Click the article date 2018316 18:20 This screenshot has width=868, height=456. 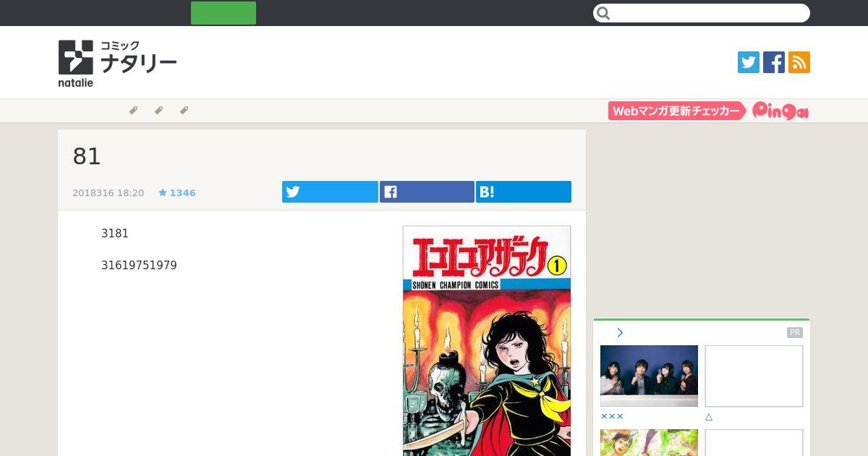(x=109, y=193)
